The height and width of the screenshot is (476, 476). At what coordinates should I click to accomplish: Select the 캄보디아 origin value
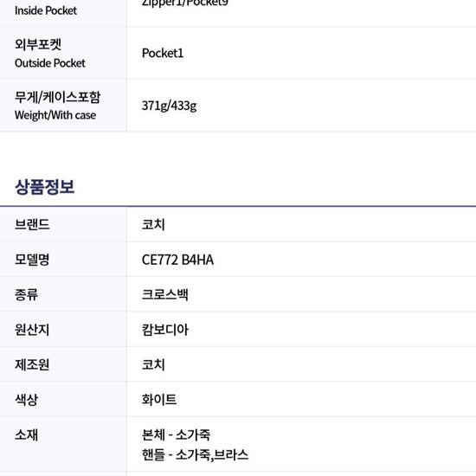(165, 330)
